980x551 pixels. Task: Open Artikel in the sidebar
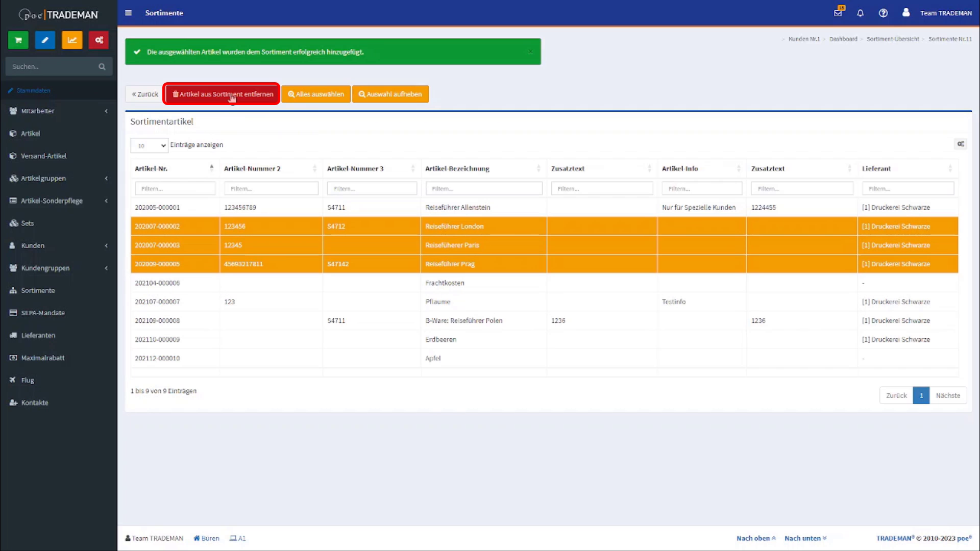(59, 133)
